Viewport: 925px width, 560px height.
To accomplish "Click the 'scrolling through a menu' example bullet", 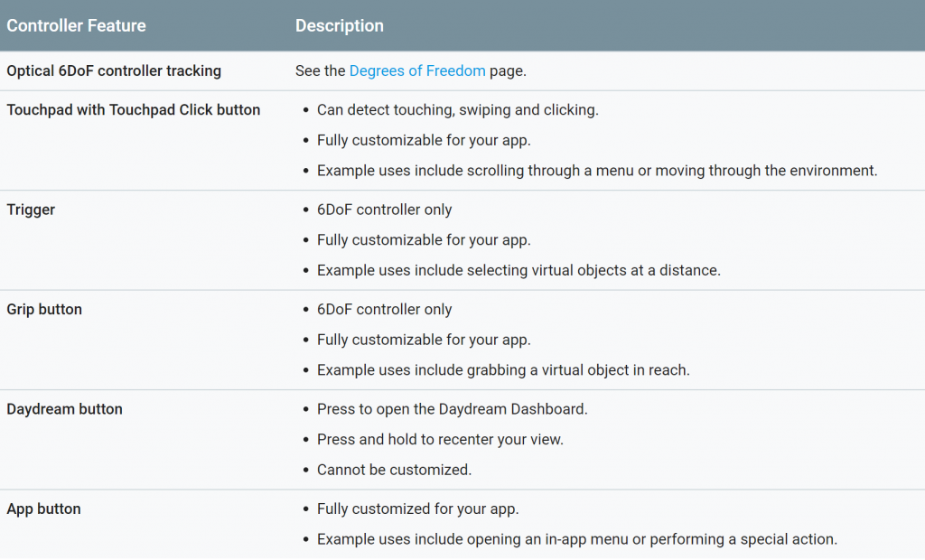I will [597, 171].
